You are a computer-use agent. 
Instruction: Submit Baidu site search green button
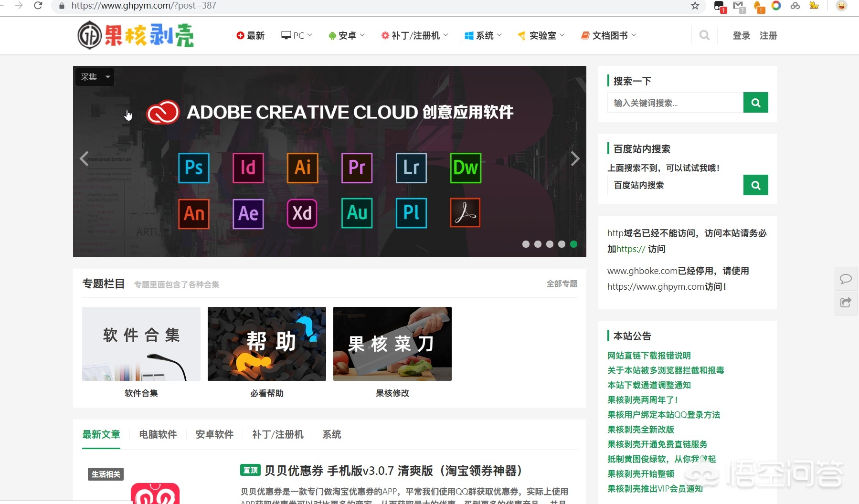[756, 185]
